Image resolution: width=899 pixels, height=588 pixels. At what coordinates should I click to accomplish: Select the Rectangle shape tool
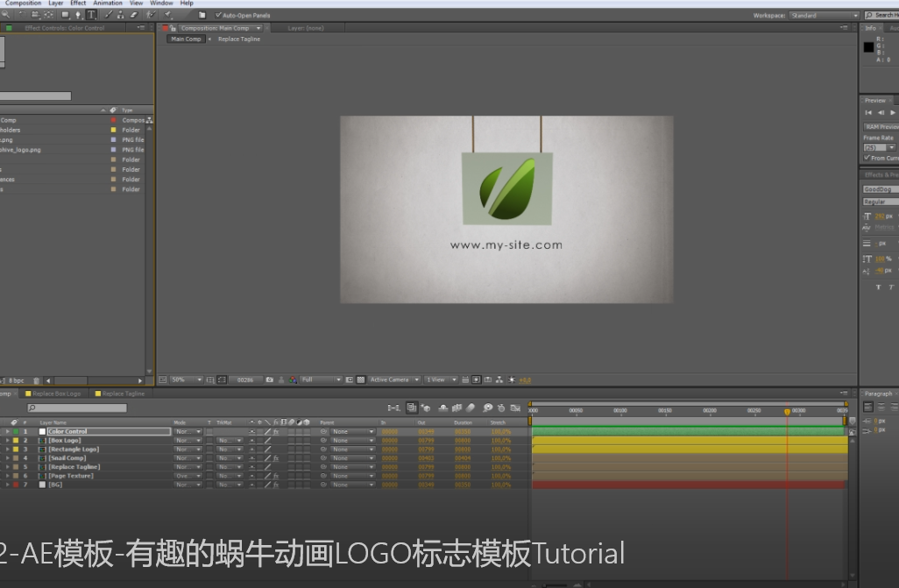click(65, 15)
